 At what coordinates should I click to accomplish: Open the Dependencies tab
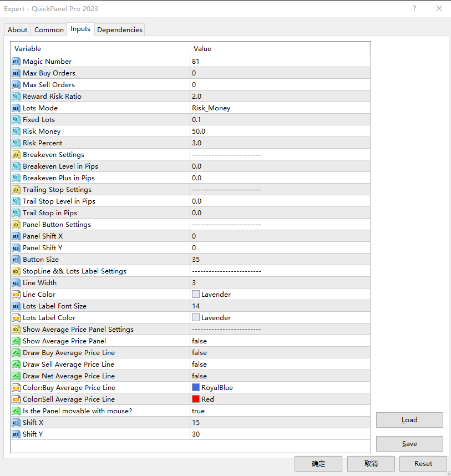click(120, 30)
